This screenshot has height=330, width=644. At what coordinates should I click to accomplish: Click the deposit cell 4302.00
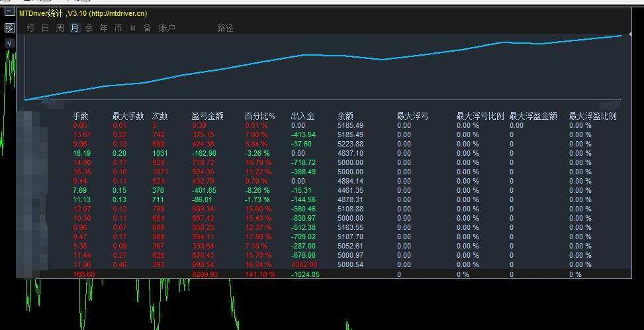(304, 264)
